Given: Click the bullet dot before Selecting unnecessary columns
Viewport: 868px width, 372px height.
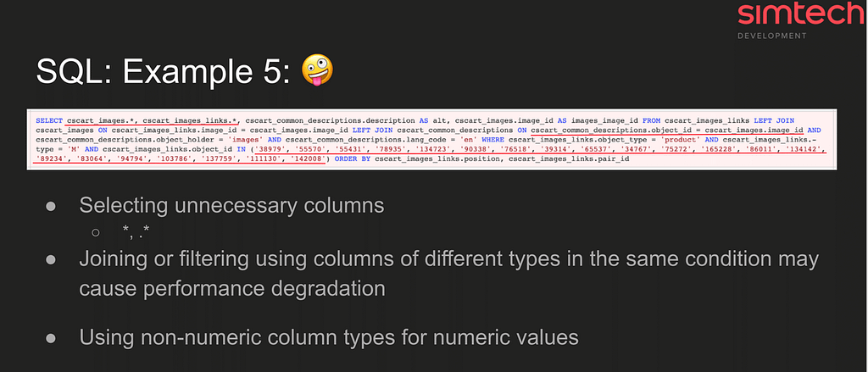Looking at the screenshot, I should pyautogui.click(x=51, y=206).
